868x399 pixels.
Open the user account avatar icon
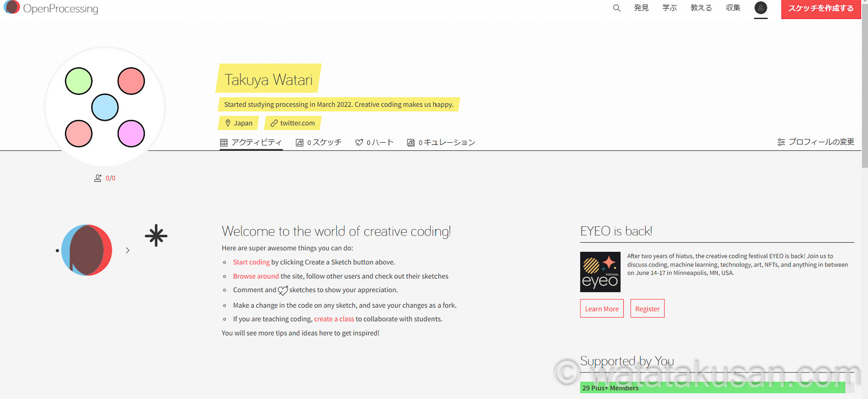[x=761, y=8]
